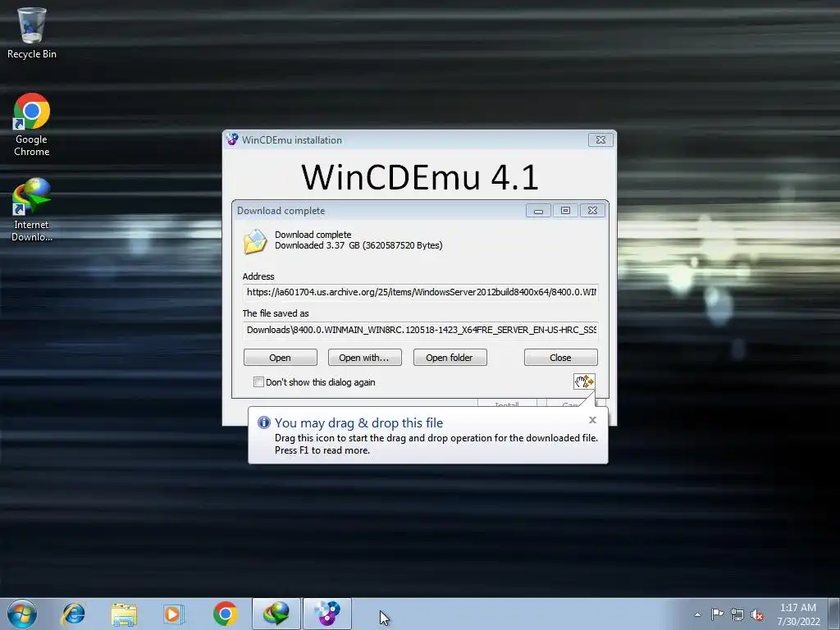Select the Google Chrome desktop shortcut

[32, 125]
